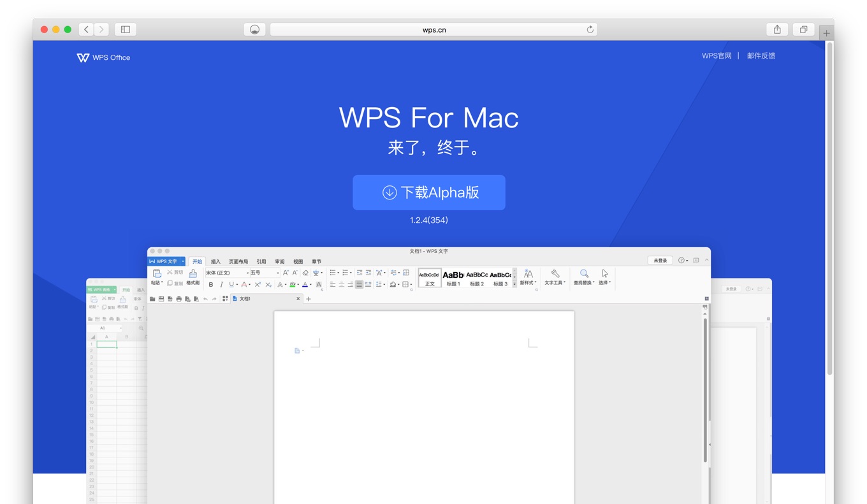Toggle justified text alignment button

click(x=359, y=285)
